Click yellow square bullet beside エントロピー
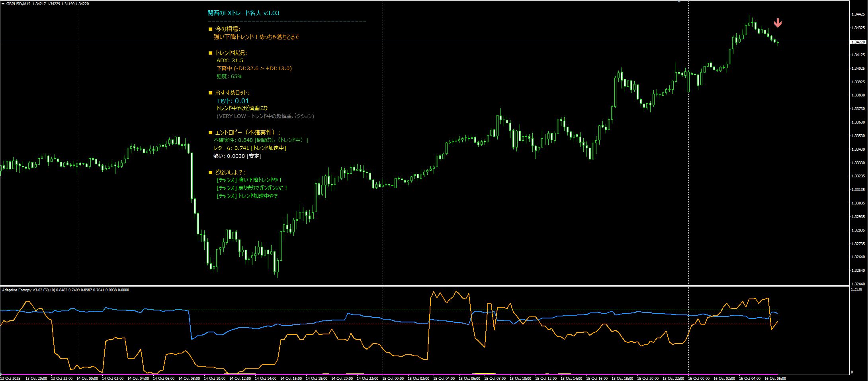This screenshot has height=381, width=868. pos(210,133)
